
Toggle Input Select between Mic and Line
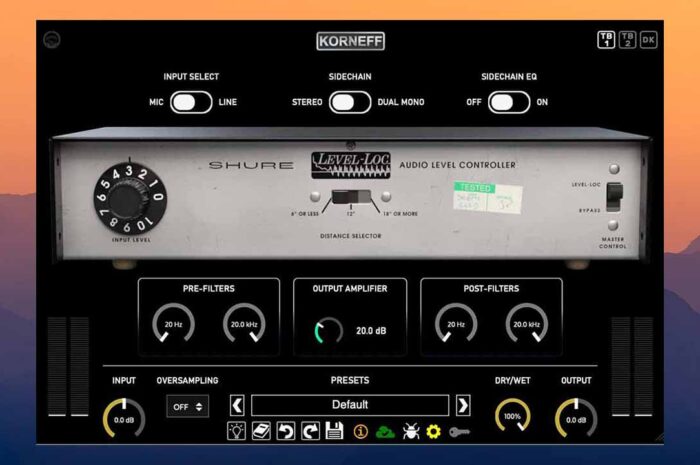[x=191, y=102]
